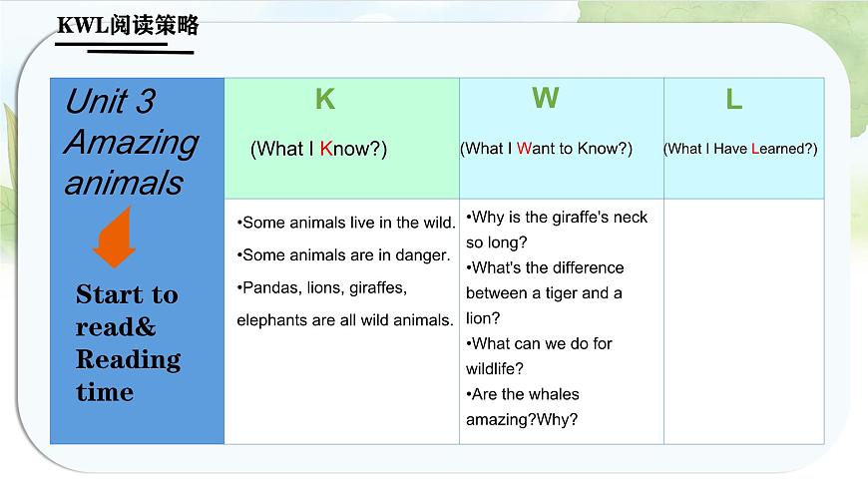Viewport: 868px width, 488px height.
Task: Click the green letter W header
Action: click(x=545, y=98)
